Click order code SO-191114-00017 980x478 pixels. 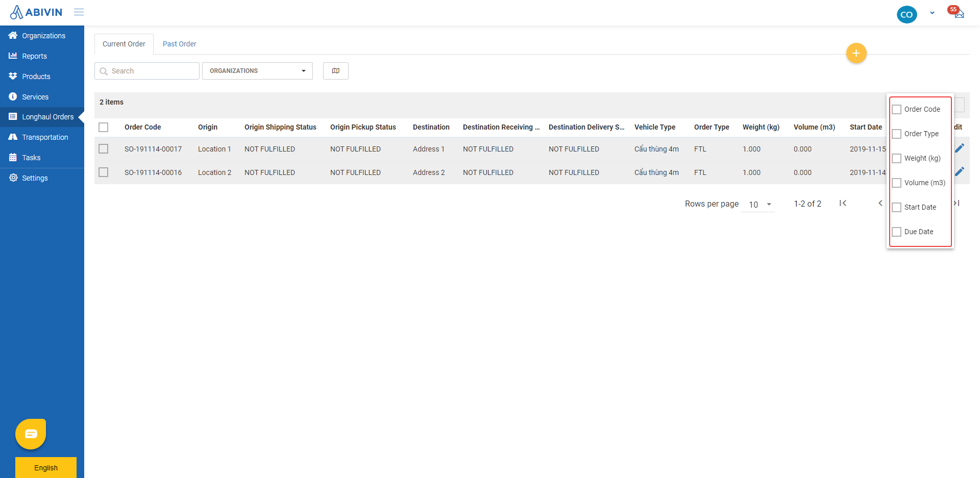[153, 149]
